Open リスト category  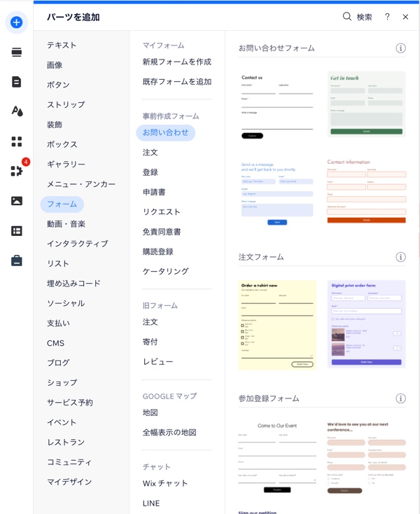58,263
